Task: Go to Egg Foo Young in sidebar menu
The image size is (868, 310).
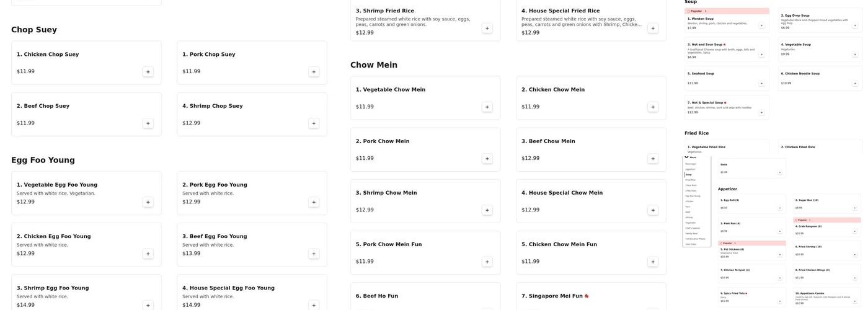Action: [x=693, y=196]
